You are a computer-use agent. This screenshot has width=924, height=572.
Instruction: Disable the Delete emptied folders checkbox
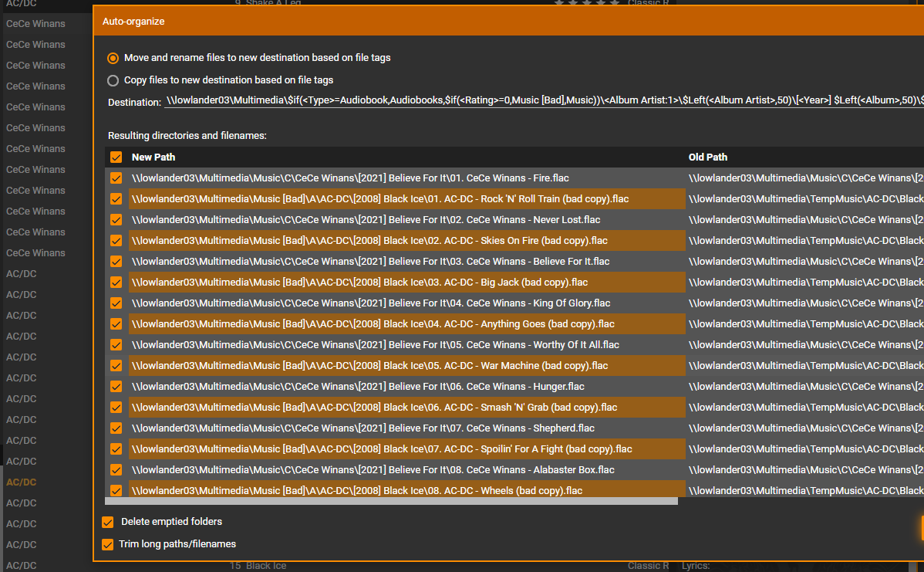(x=108, y=523)
